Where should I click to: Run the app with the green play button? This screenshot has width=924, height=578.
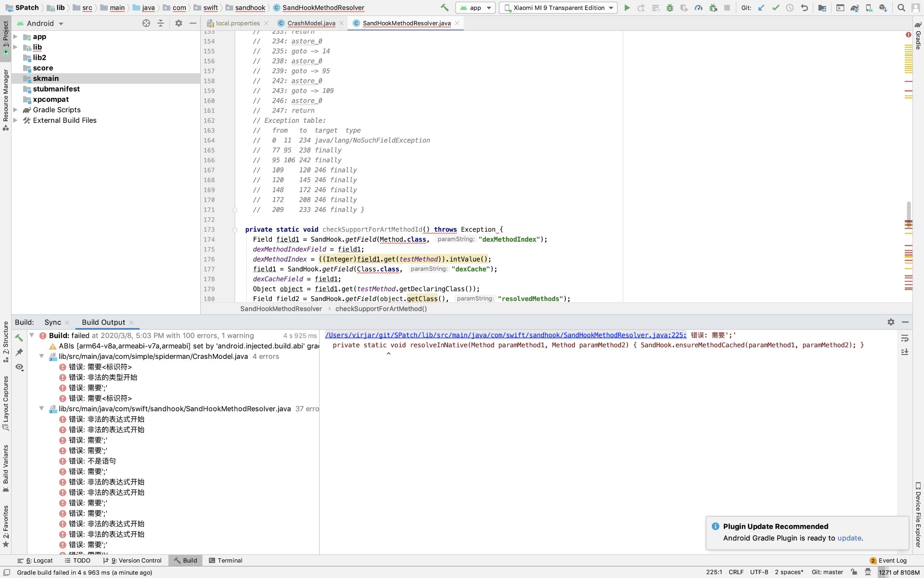[x=627, y=8]
